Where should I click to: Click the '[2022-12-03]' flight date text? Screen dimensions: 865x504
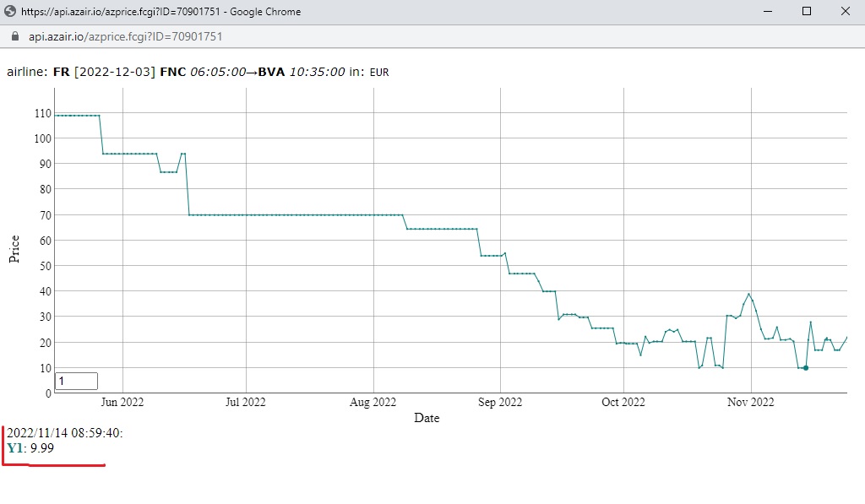[115, 72]
